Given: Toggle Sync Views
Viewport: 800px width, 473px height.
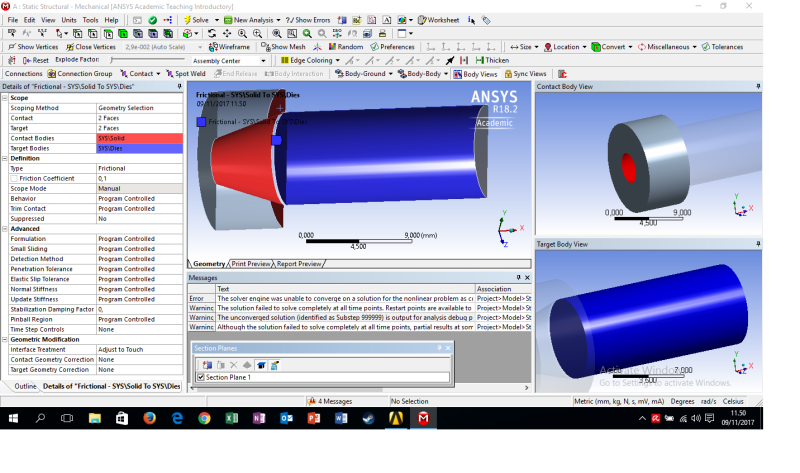Looking at the screenshot, I should click(526, 73).
